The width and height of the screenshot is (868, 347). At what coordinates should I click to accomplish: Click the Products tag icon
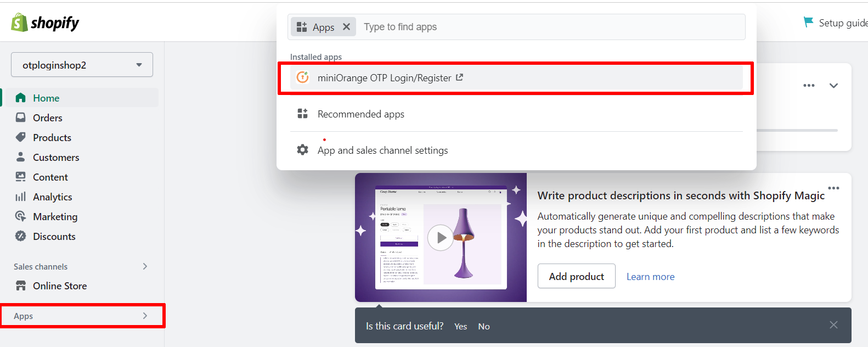pyautogui.click(x=21, y=137)
